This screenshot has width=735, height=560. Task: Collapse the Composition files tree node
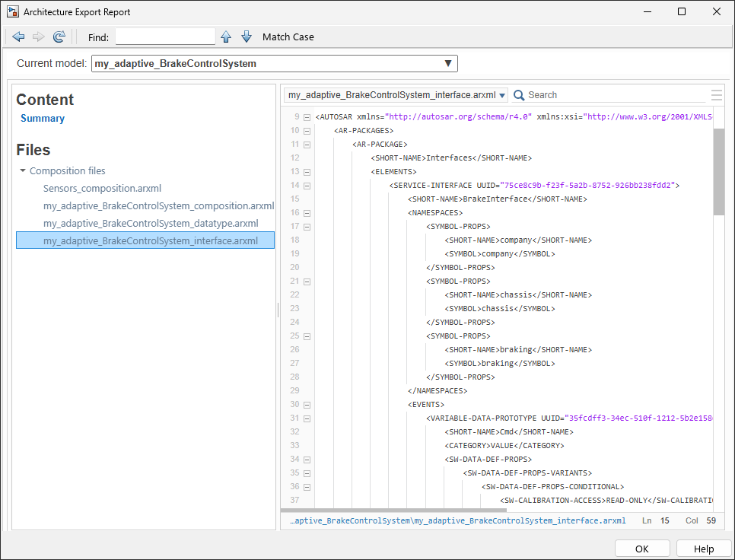tap(23, 170)
